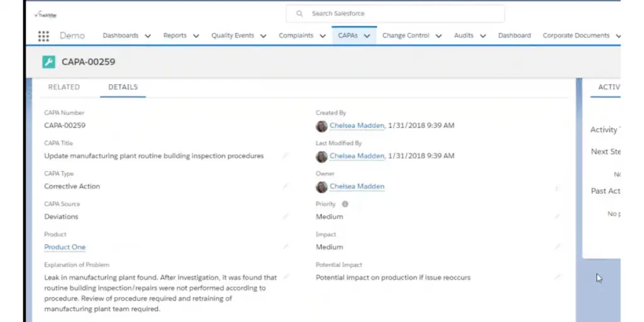Open the Dashboard navigation tab
The image size is (644, 322).
click(x=514, y=36)
